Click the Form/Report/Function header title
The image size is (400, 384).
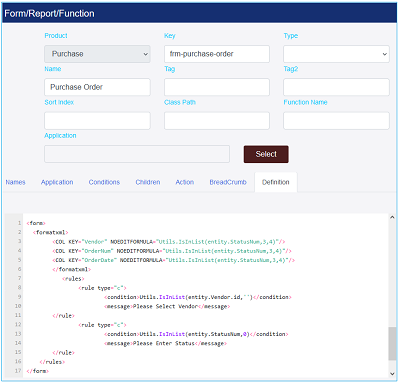pos(49,14)
